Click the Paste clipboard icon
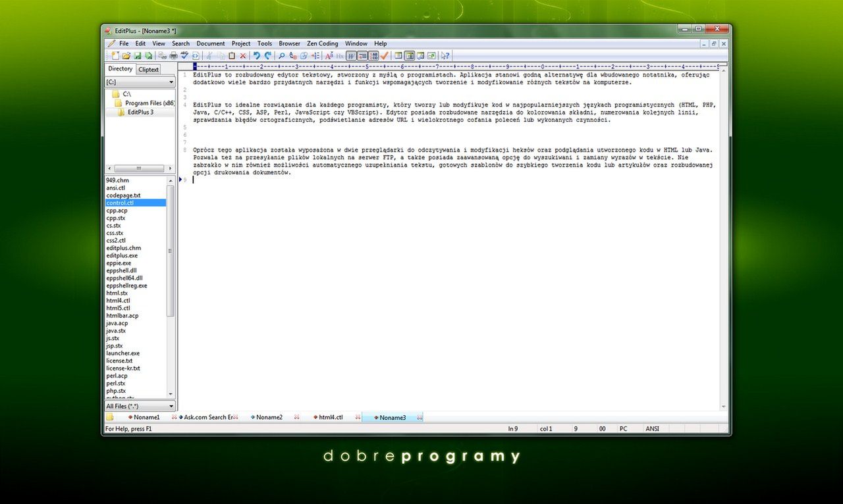 pyautogui.click(x=232, y=56)
